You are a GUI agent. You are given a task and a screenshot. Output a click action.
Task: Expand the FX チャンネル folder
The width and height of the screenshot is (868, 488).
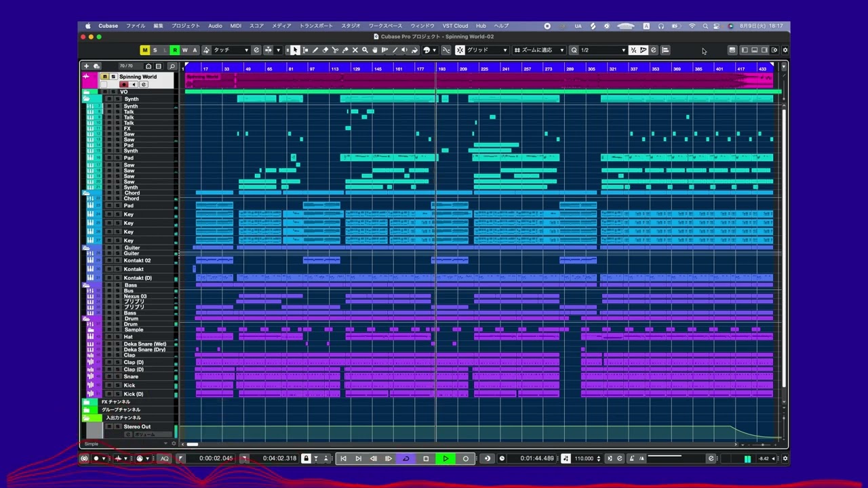[87, 402]
